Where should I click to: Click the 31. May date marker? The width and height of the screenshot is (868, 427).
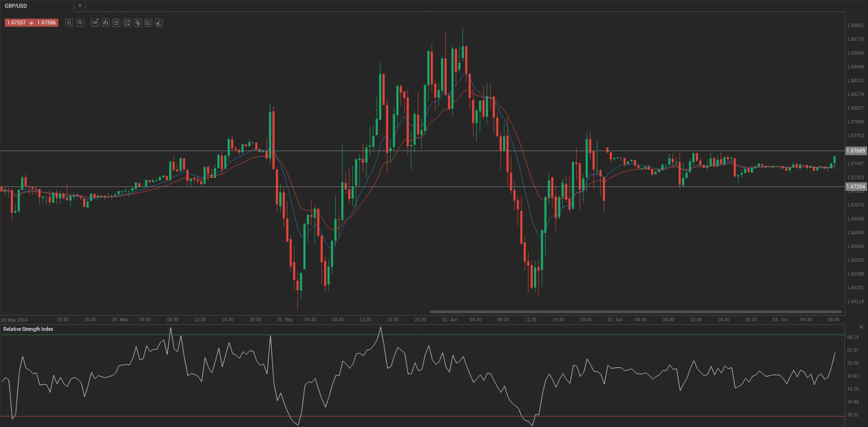[285, 319]
